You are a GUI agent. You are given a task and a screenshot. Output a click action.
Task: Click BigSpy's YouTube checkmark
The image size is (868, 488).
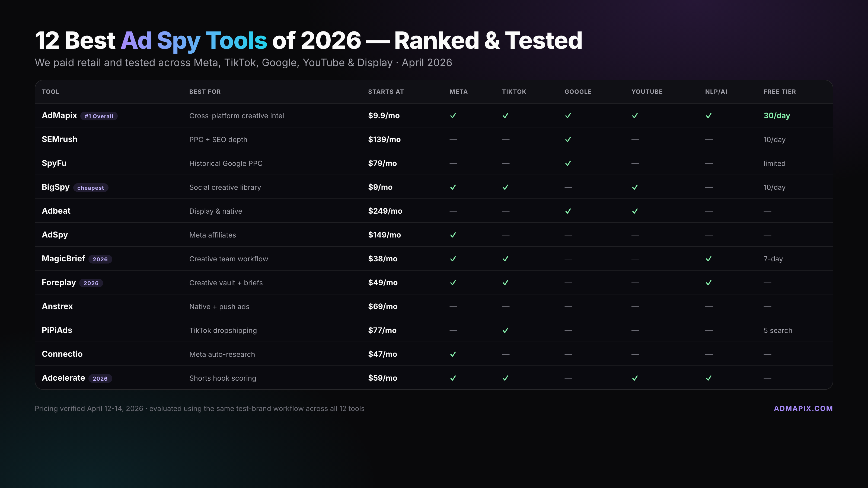tap(635, 187)
